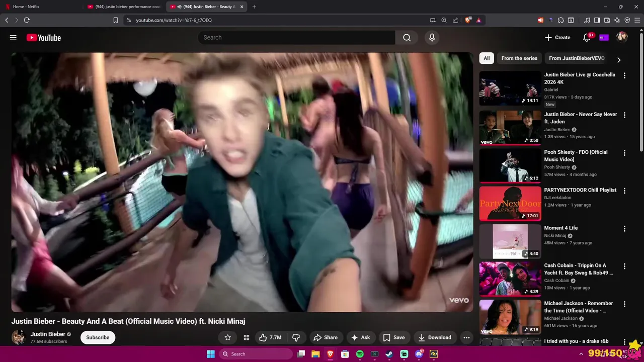Image resolution: width=644 pixels, height=362 pixels.
Task: Open more options for Never Say Never video
Action: 624,115
